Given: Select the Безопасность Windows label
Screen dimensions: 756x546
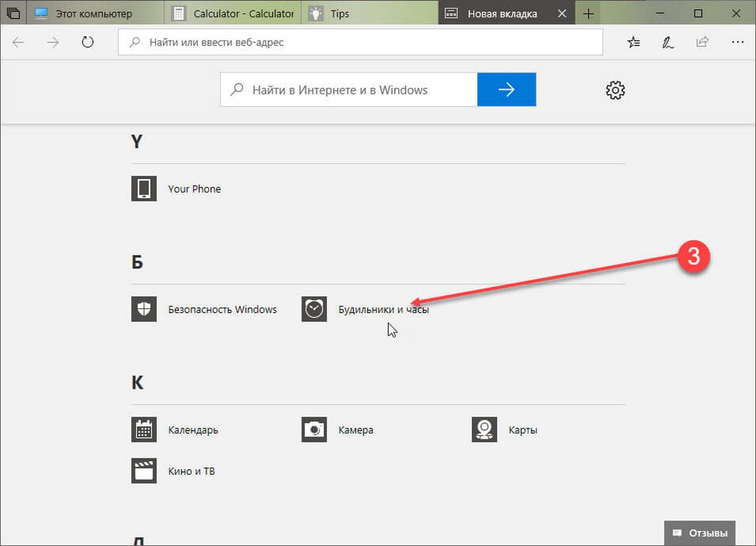Looking at the screenshot, I should [222, 310].
